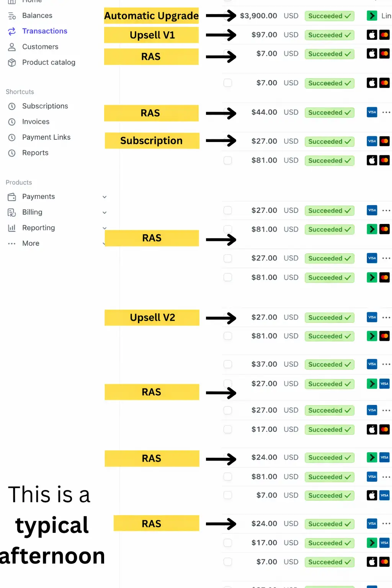The image size is (392, 588).
Task: Click the Payments wallet icon
Action: pyautogui.click(x=12, y=197)
